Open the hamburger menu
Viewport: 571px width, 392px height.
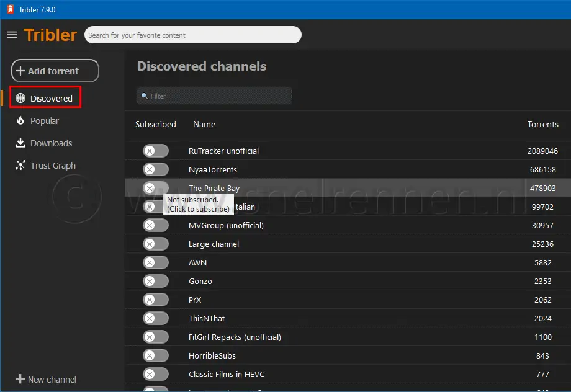[12, 35]
